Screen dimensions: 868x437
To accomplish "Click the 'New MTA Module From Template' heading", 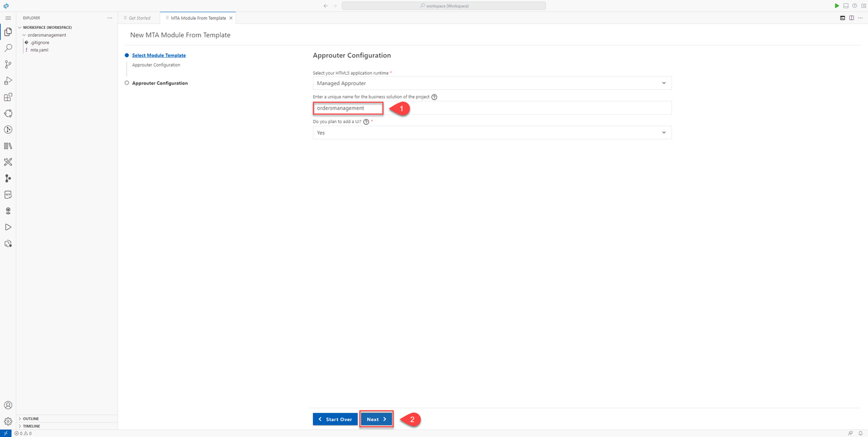I will coord(180,35).
